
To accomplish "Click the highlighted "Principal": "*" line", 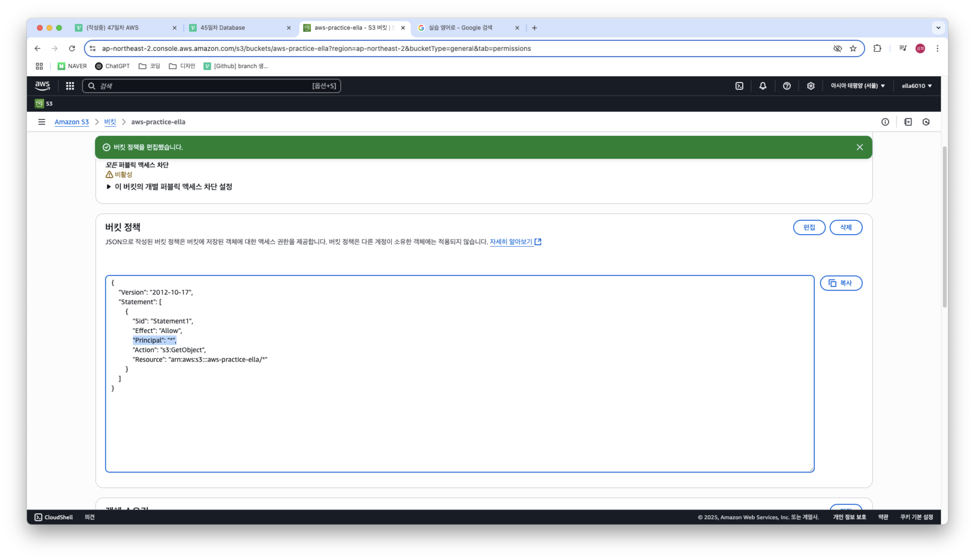I will click(x=155, y=340).
